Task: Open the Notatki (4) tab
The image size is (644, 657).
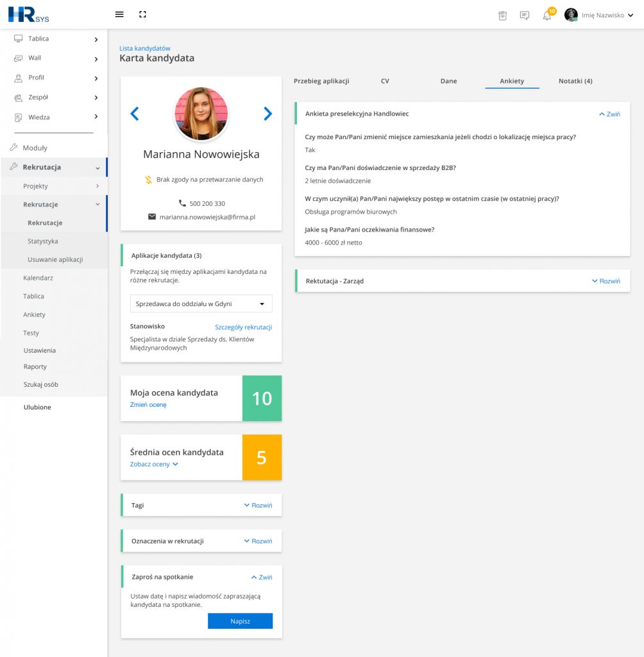Action: 575,81
